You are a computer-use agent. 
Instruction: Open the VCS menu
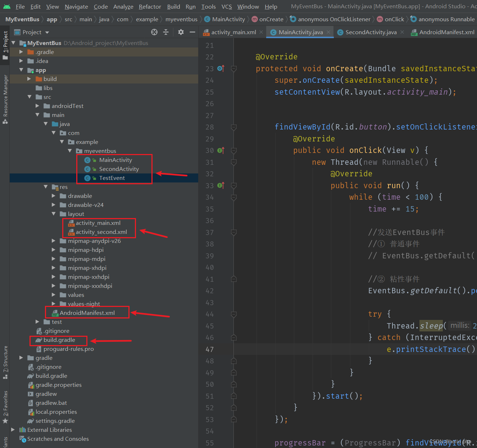click(227, 6)
